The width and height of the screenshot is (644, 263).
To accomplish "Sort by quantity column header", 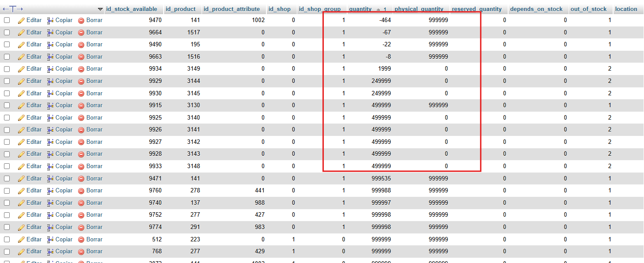I will coord(360,9).
